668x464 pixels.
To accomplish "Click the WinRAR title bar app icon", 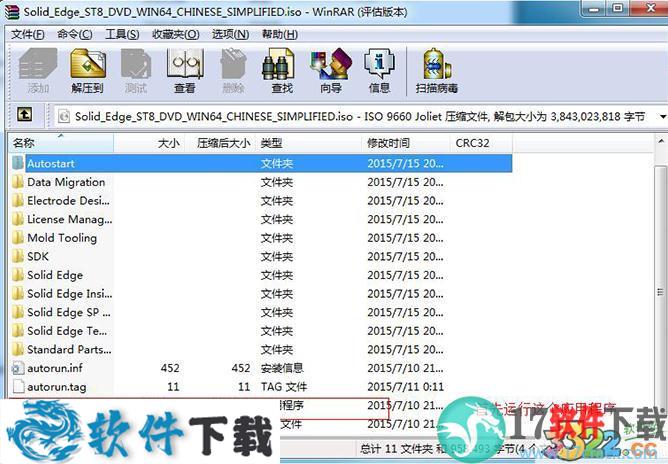I will [x=12, y=11].
